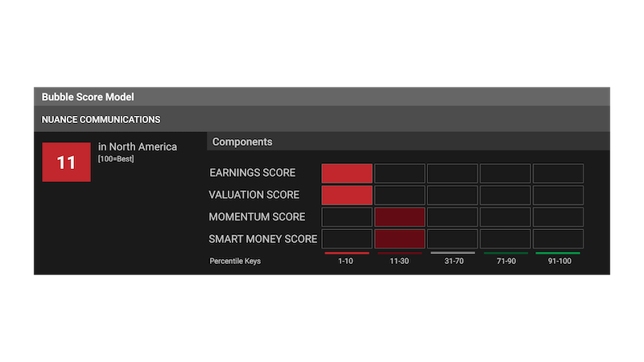644x362 pixels.
Task: Click the empty Valuation Score 71-90 cell
Action: click(506, 195)
